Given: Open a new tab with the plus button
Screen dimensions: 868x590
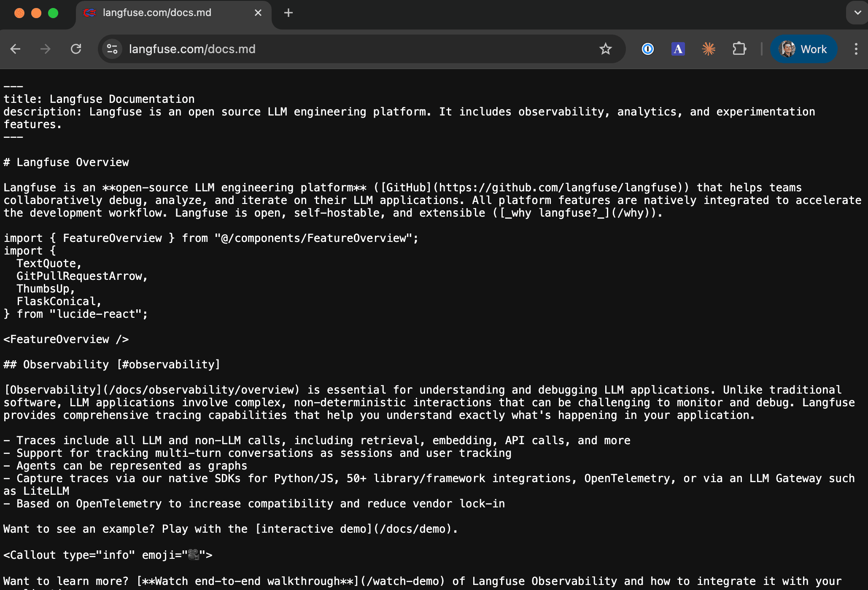Looking at the screenshot, I should [x=288, y=13].
